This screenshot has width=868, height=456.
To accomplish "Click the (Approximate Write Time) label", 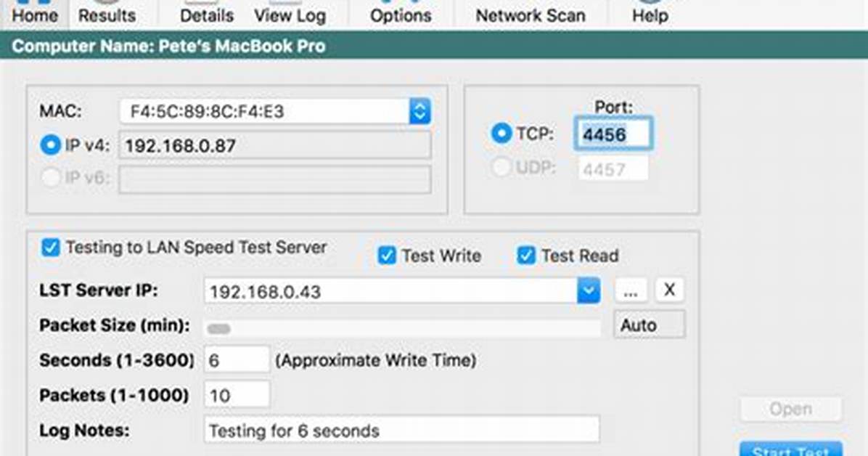I will point(375,360).
